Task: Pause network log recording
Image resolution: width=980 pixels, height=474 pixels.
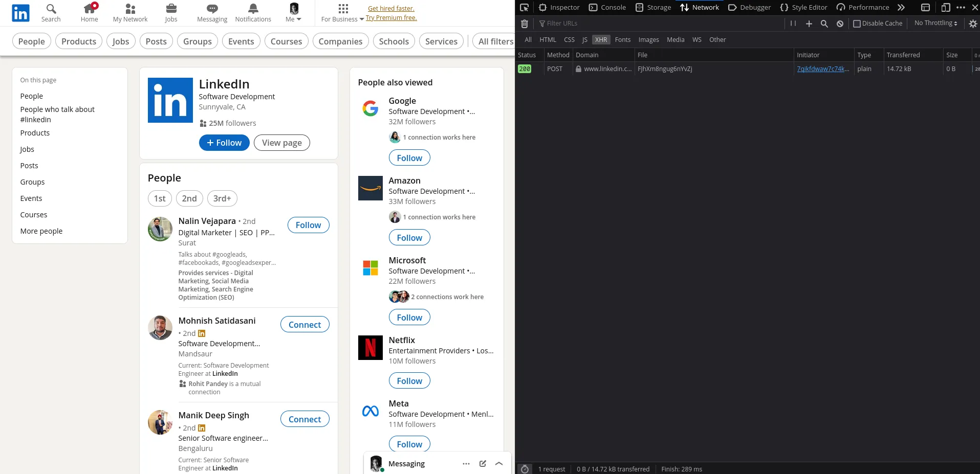Action: click(793, 24)
